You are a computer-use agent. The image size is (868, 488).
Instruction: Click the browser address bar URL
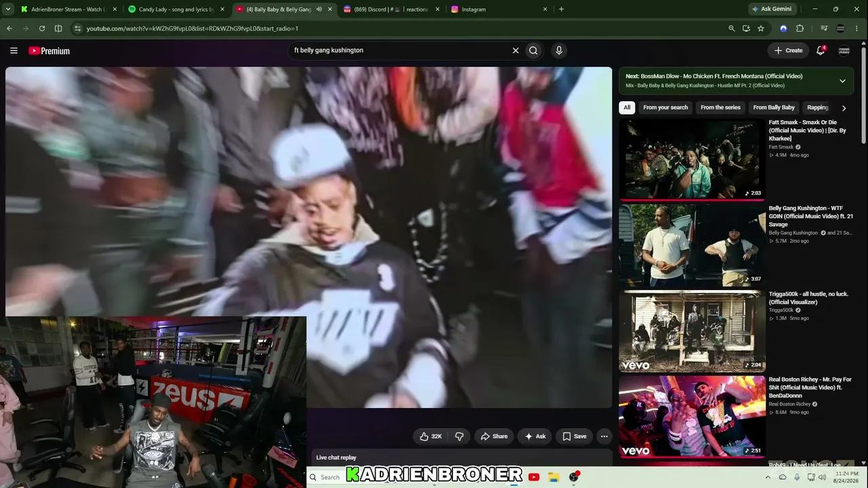193,28
